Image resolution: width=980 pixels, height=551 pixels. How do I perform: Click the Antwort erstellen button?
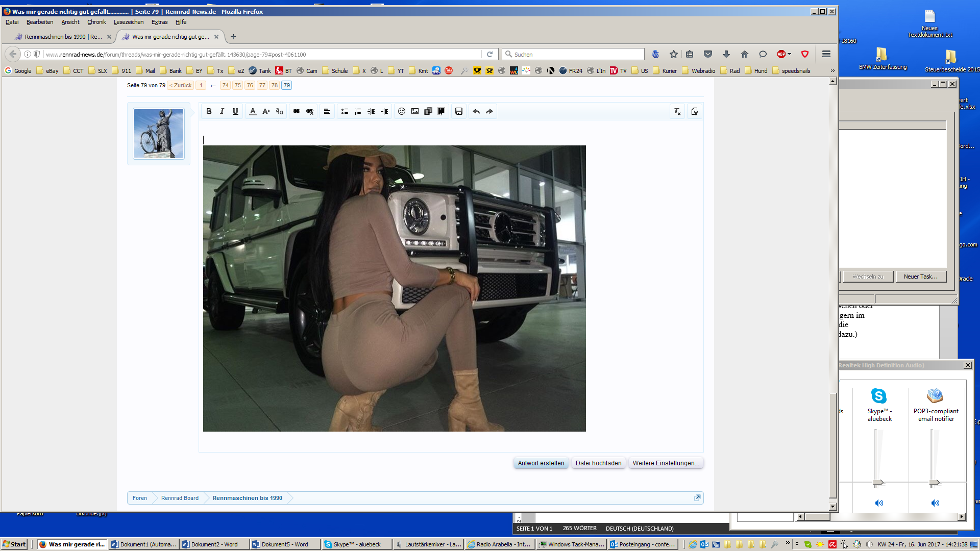(x=541, y=463)
